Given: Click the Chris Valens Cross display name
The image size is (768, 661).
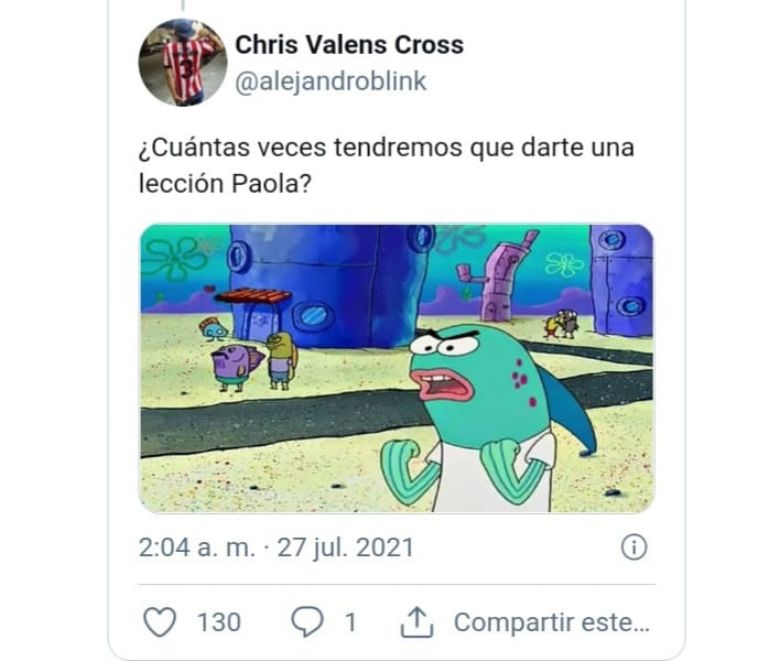Looking at the screenshot, I should pyautogui.click(x=349, y=45).
